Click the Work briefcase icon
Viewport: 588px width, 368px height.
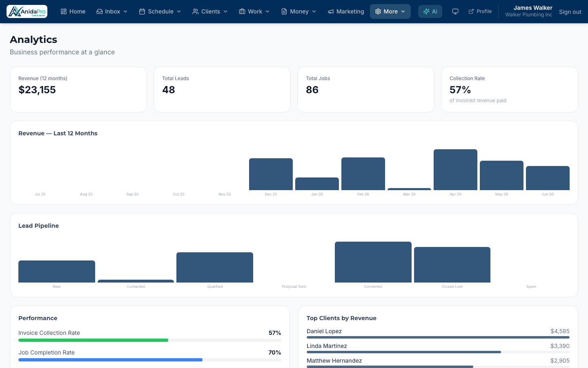pos(242,11)
